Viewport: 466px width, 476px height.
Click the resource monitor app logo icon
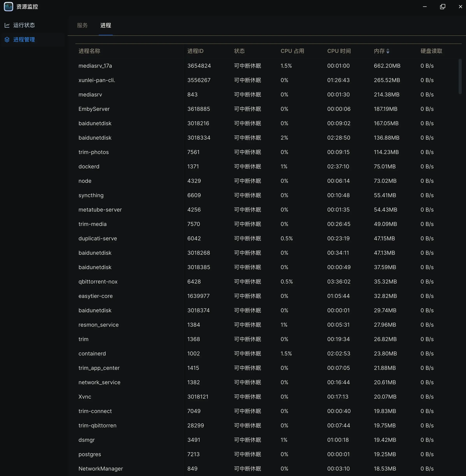pyautogui.click(x=9, y=7)
